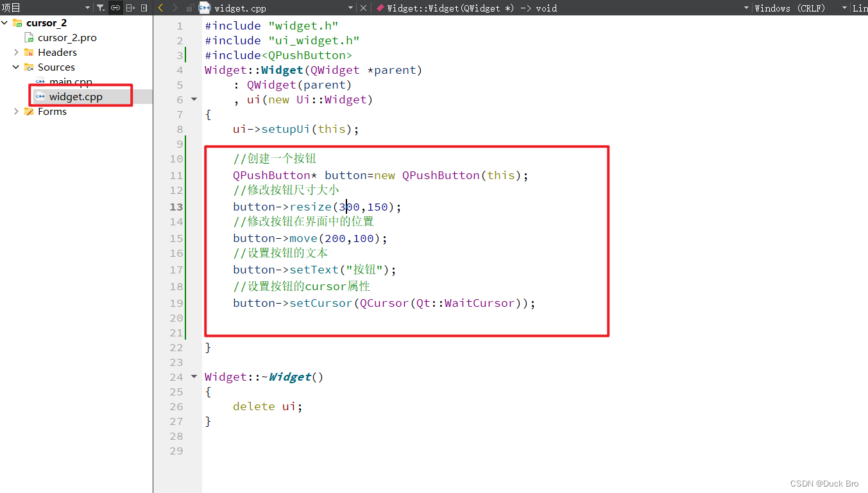Viewport: 868px width, 493px height.
Task: Click the C++ icon beside widget.cpp filename
Action: tap(203, 8)
